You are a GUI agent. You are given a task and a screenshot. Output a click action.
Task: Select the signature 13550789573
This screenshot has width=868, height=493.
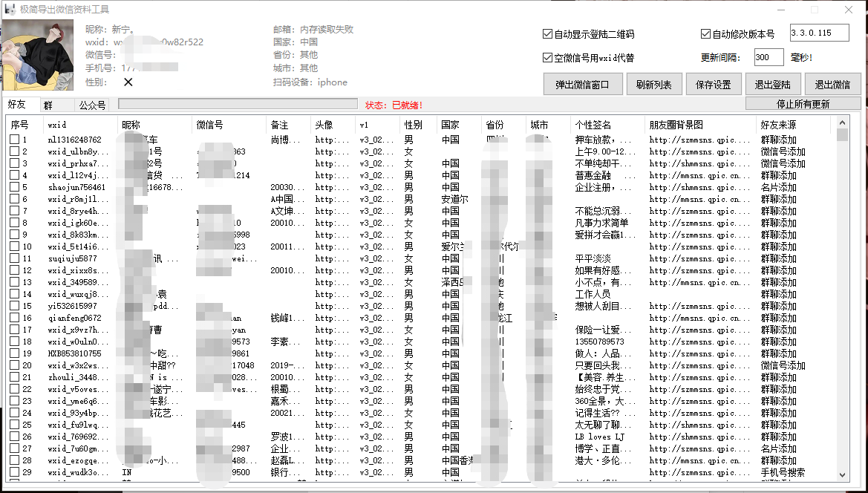coord(599,342)
